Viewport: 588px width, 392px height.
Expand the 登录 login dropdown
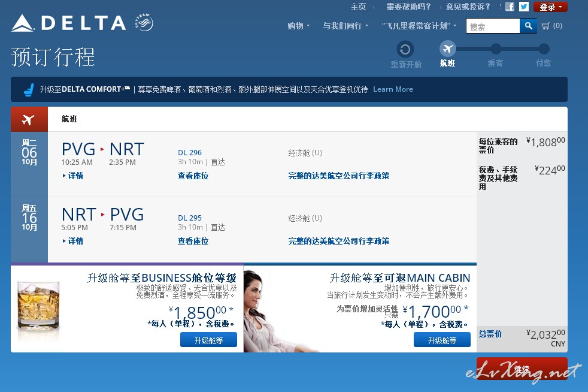click(550, 7)
